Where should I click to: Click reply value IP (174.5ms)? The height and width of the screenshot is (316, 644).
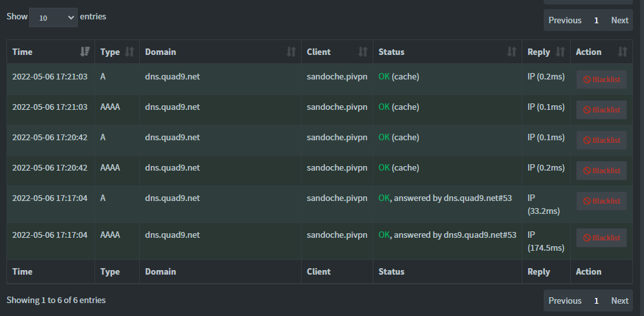[546, 242]
